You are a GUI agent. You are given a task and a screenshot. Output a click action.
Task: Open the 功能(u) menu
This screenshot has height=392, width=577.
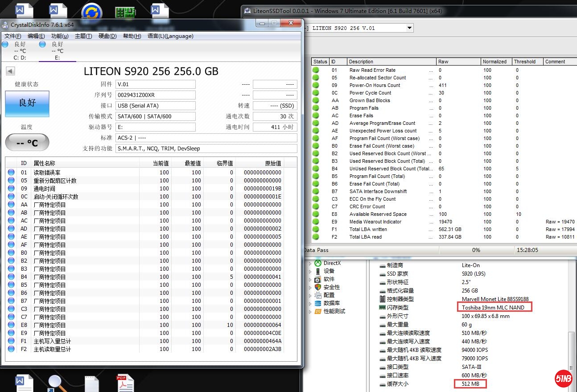tap(60, 36)
